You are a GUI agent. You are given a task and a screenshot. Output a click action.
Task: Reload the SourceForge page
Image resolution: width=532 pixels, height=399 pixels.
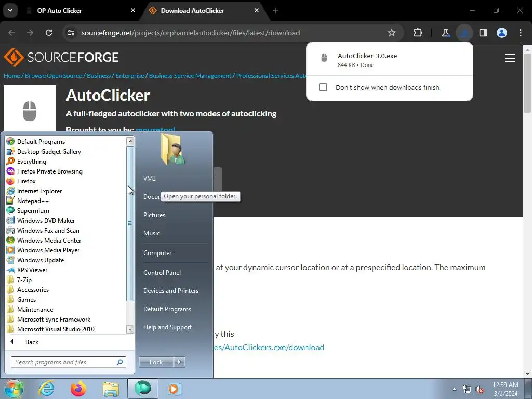coord(49,33)
